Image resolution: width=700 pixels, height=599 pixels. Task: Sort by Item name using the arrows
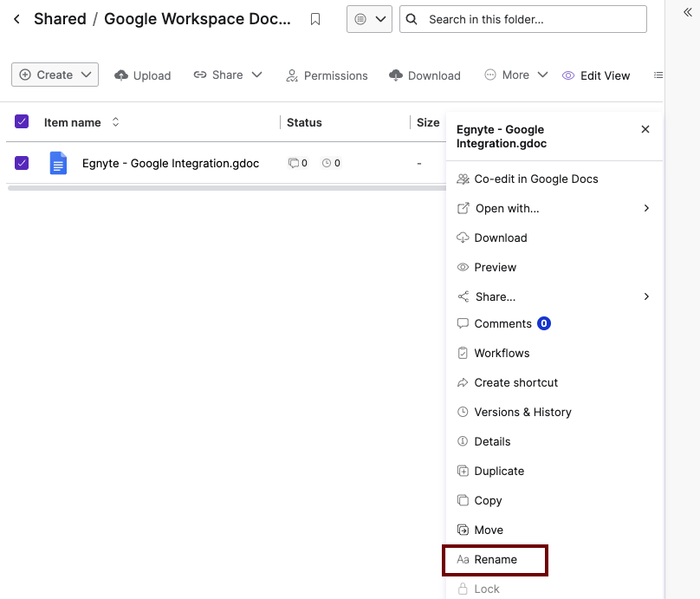115,122
